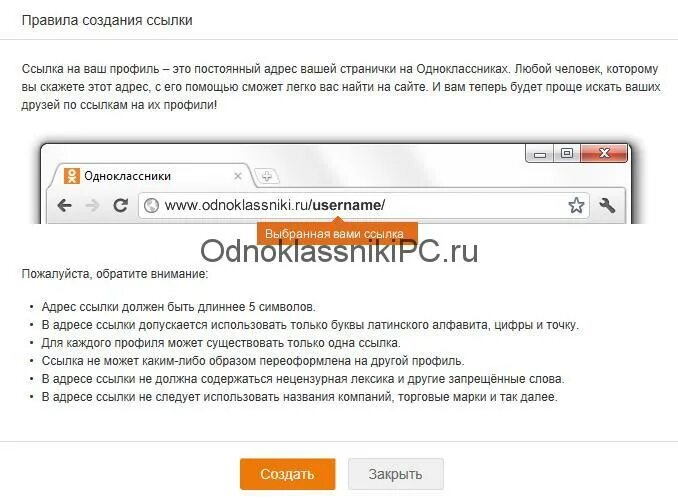Click the Выбранная вами ссылка orange tooltip
The width and height of the screenshot is (678, 501).
click(337, 234)
